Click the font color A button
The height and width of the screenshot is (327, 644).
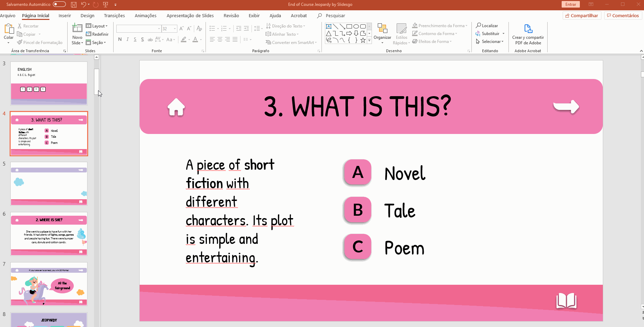195,40
